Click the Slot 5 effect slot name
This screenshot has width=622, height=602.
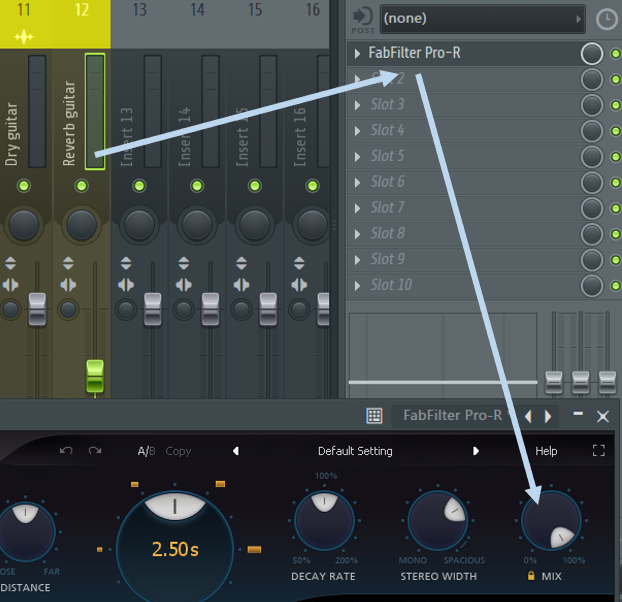[387, 156]
